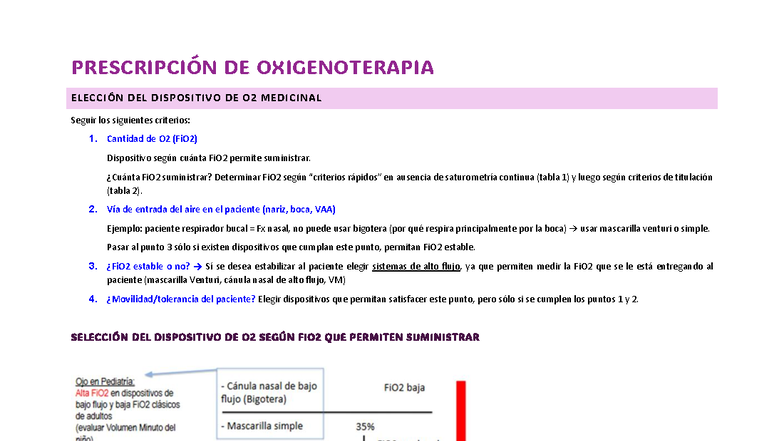Click the title 'PRESCRIPCIÓN DE OXIGENOTERAPIA'
The image size is (784, 441).
tap(252, 68)
